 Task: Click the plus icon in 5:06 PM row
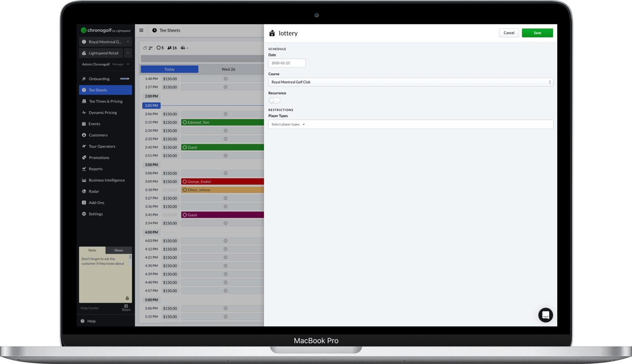click(226, 308)
